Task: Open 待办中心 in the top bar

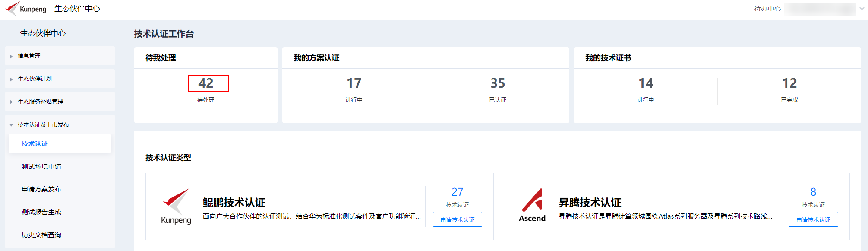Action: point(767,9)
